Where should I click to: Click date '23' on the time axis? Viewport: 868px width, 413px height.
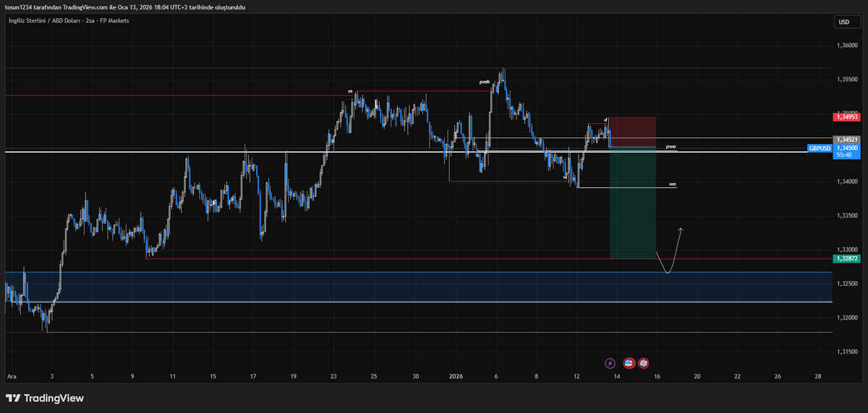(333, 377)
